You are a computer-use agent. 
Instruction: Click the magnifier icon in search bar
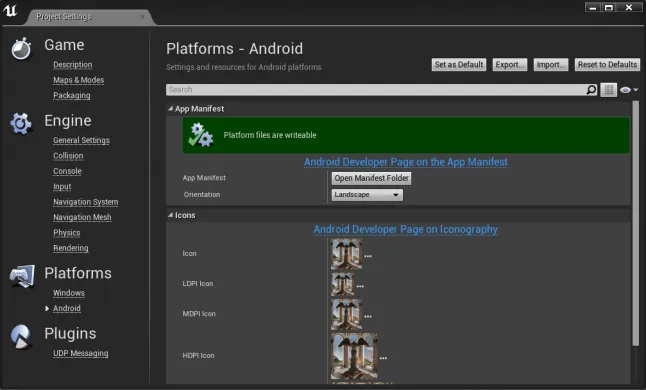(x=591, y=89)
